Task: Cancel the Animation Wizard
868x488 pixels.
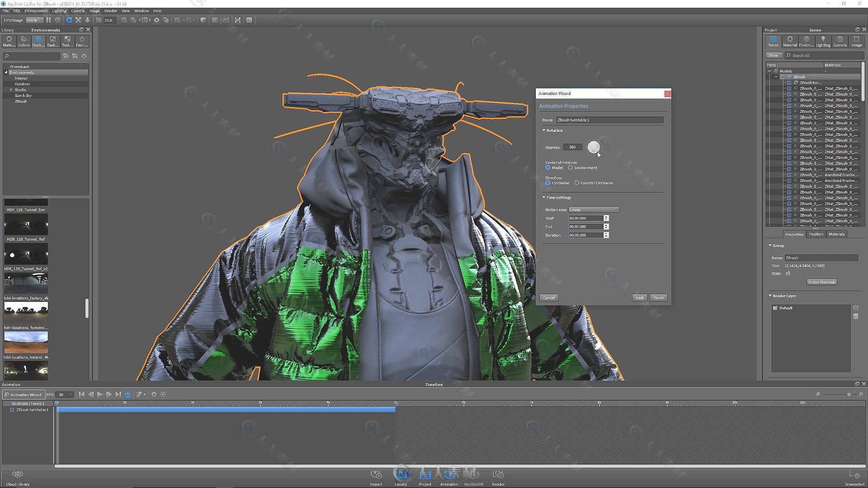Action: pos(549,298)
